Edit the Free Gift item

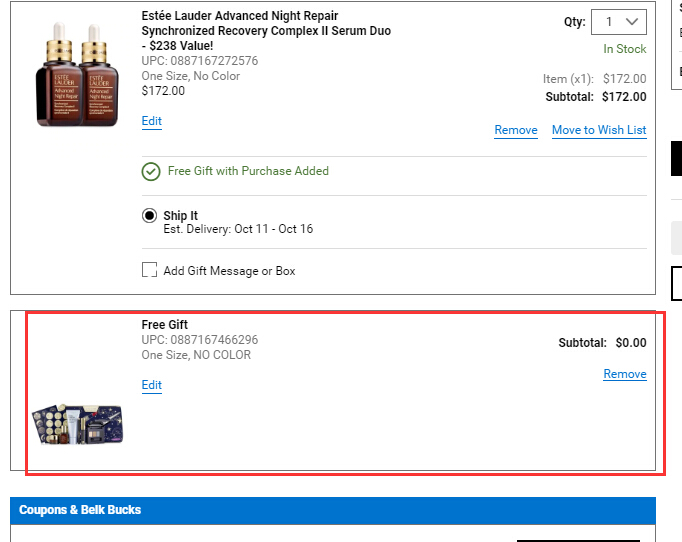(x=152, y=385)
